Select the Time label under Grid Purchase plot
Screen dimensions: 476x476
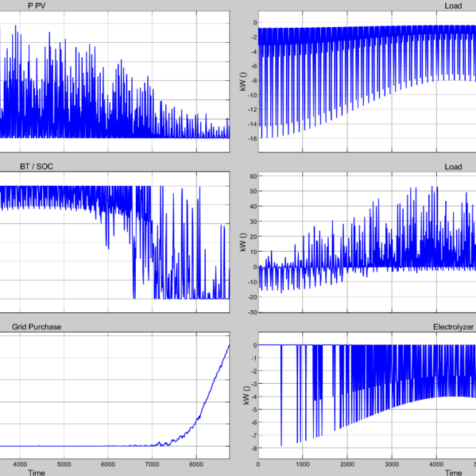click(36, 472)
